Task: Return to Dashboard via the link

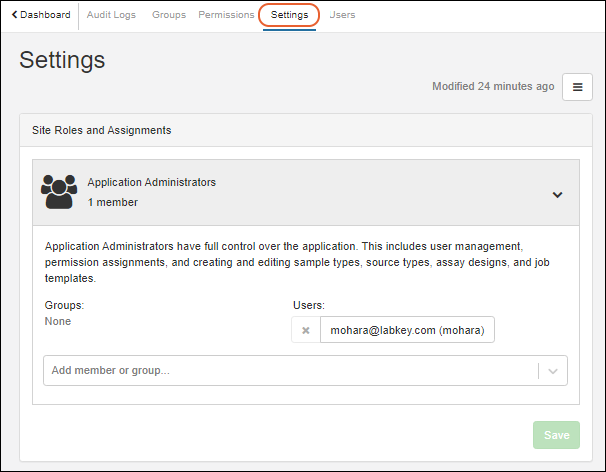Action: click(x=45, y=15)
